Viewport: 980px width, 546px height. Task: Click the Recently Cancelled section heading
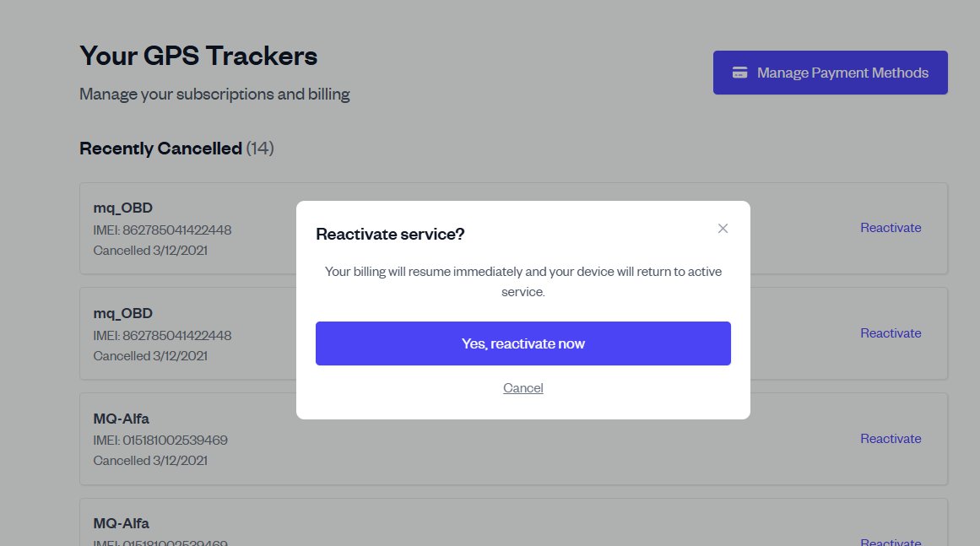tap(160, 149)
